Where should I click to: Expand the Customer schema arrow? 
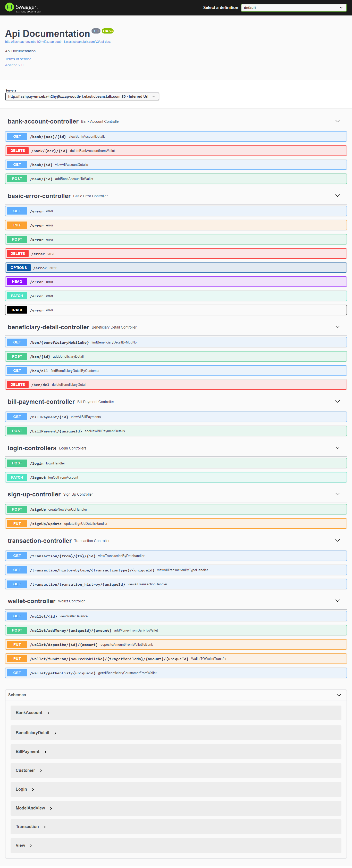tap(41, 771)
